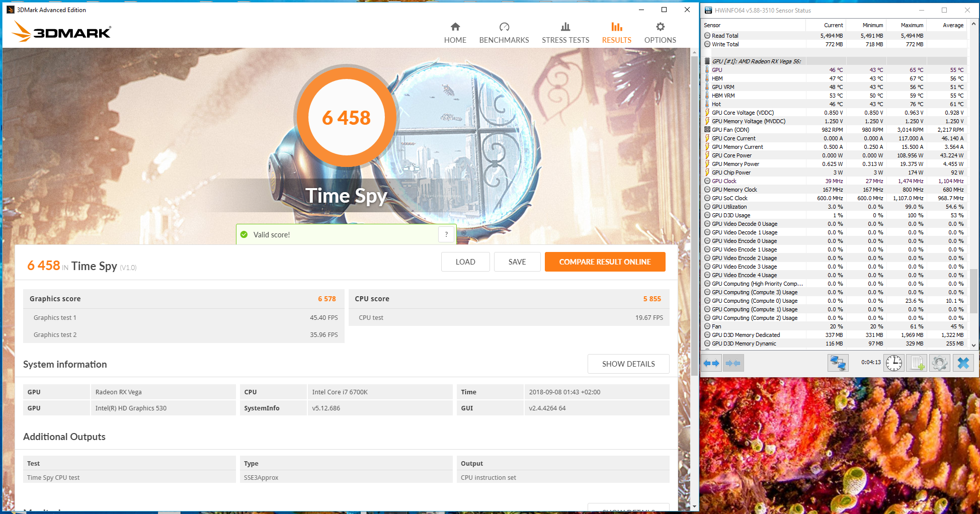Click the icon beside GPU Utilization
The height and width of the screenshot is (514, 980).
point(707,207)
